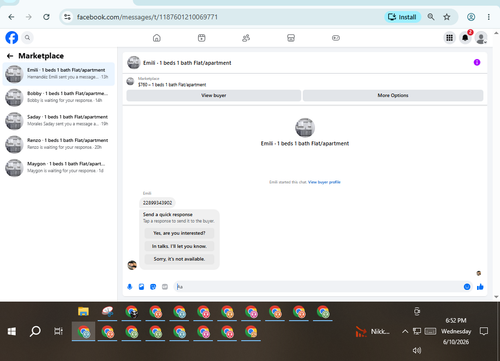This screenshot has height=361, width=500.
Task: Open the Windows Start menu
Action: pos(12,331)
